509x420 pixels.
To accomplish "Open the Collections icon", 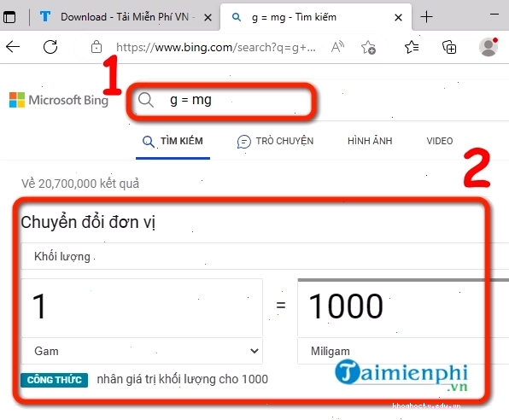I will (x=449, y=47).
